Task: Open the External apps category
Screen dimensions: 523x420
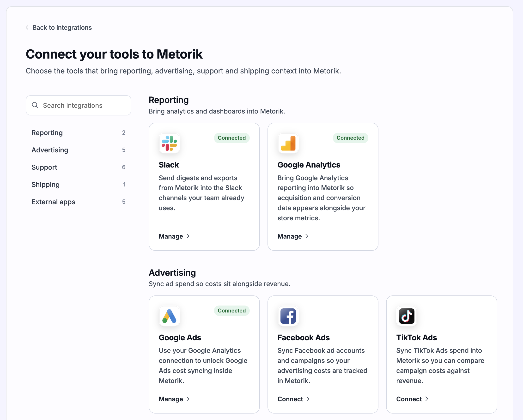Action: [x=78, y=202]
